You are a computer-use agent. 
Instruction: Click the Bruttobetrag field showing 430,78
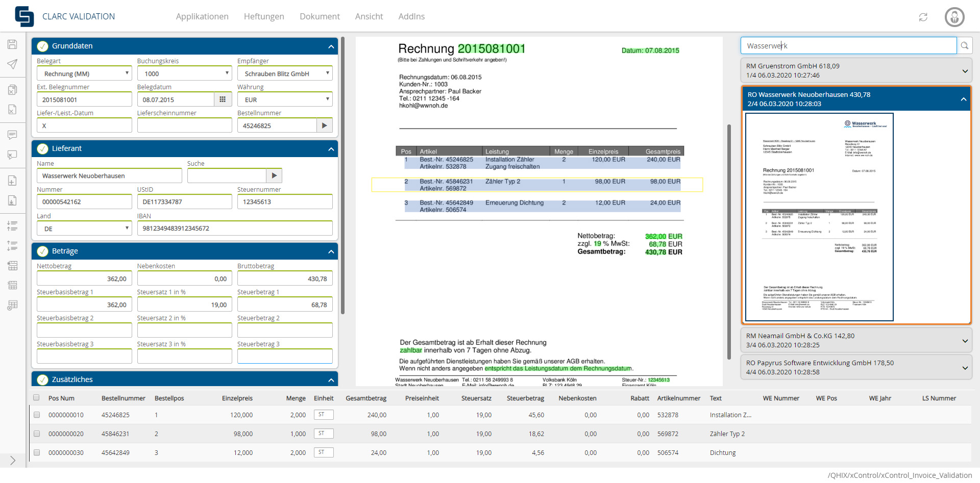click(285, 278)
